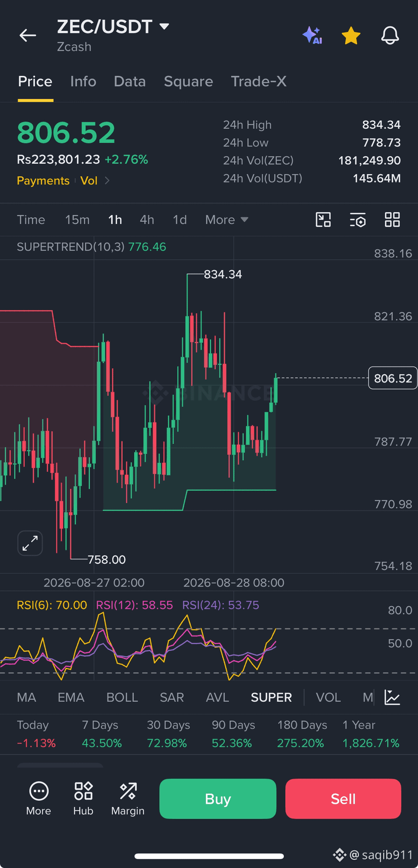
Task: Tap the 834.34 high marker
Action: click(223, 274)
